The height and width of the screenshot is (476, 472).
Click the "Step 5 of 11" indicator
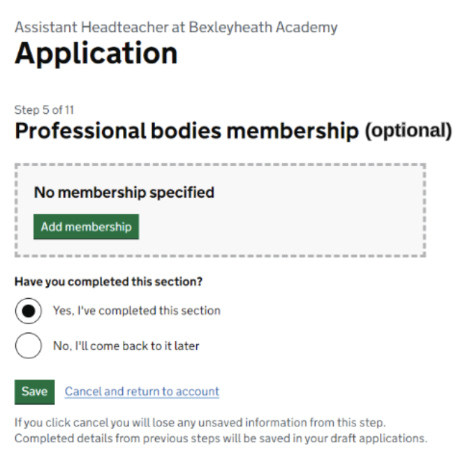[x=44, y=110]
